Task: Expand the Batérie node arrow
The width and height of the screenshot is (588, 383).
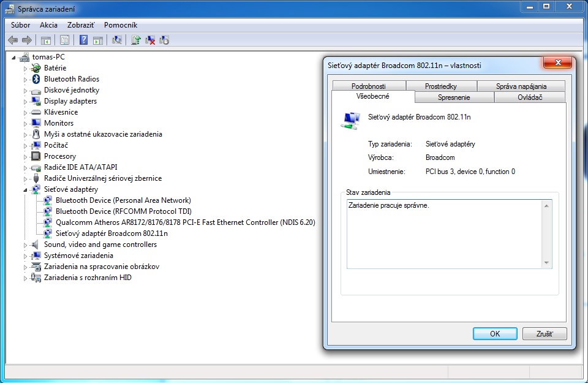Action: point(25,69)
